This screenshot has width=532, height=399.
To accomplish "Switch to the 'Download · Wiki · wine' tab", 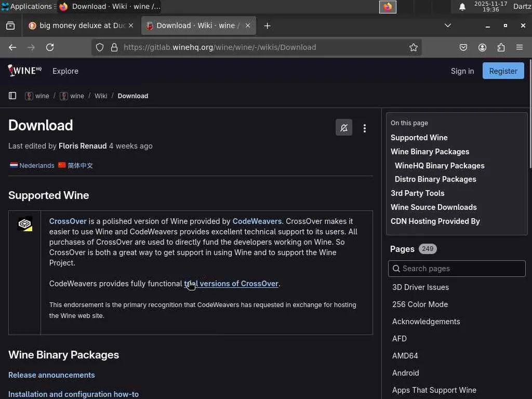I will coord(198,25).
